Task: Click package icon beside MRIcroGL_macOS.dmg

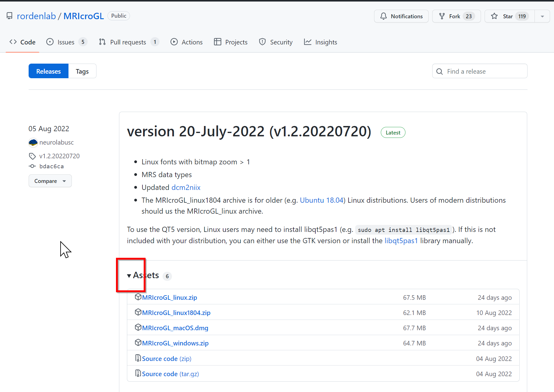Action: tap(138, 327)
